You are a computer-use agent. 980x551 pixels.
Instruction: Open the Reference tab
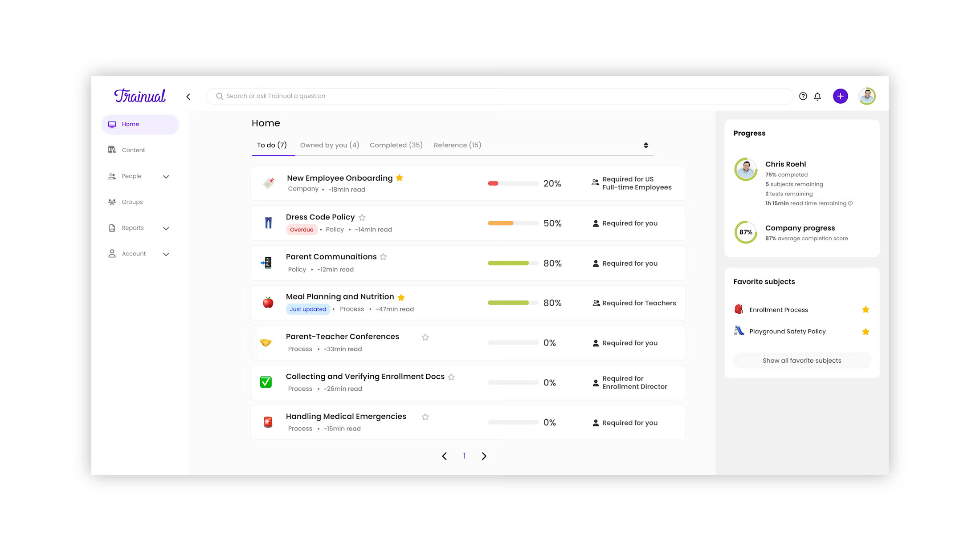pyautogui.click(x=457, y=145)
